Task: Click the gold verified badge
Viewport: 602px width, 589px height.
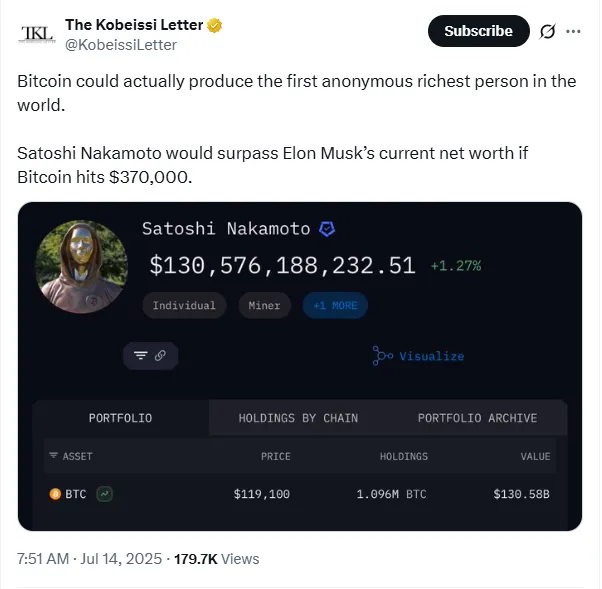Action: click(x=214, y=25)
